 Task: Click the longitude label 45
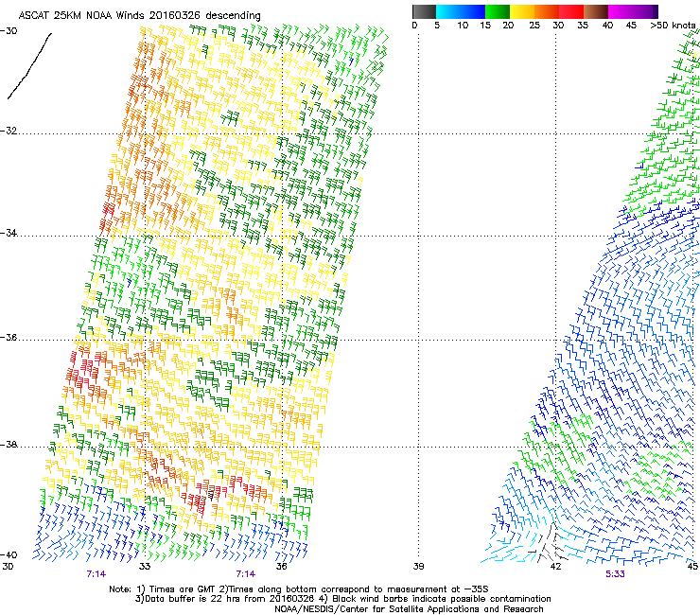692,567
